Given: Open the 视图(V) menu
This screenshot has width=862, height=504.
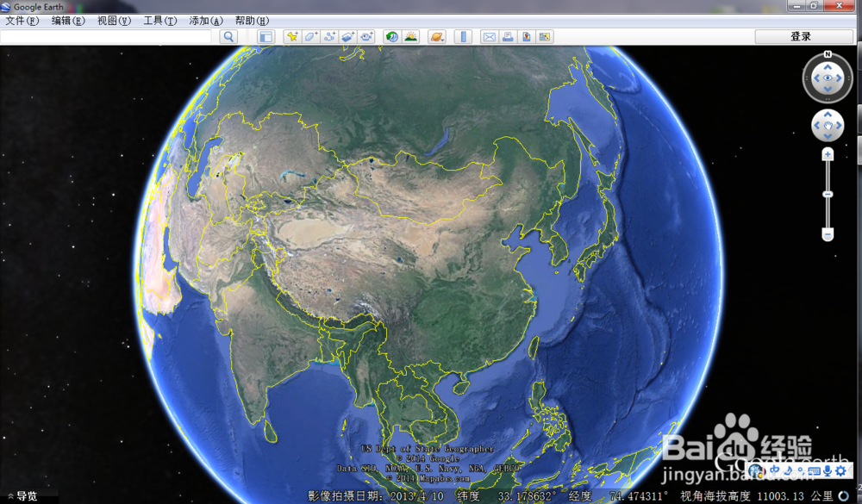Looking at the screenshot, I should [x=114, y=21].
